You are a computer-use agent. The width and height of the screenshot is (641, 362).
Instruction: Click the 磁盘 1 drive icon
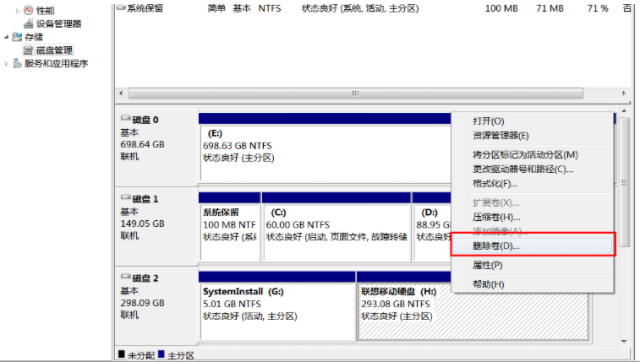pos(126,198)
